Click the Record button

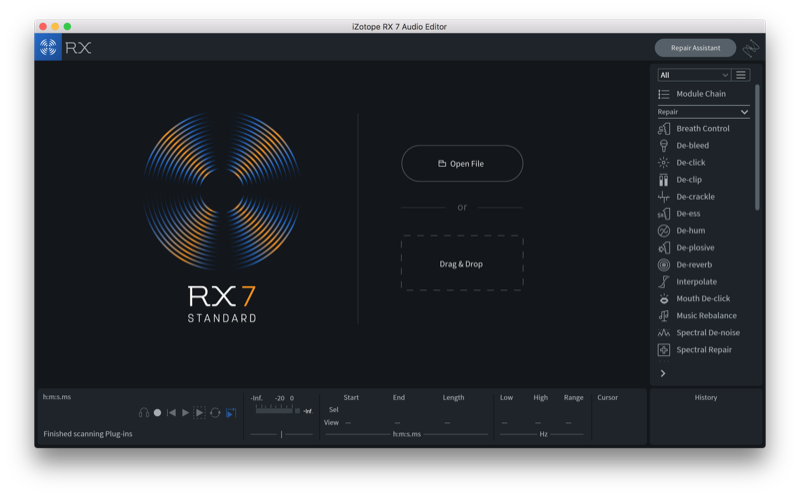click(158, 413)
